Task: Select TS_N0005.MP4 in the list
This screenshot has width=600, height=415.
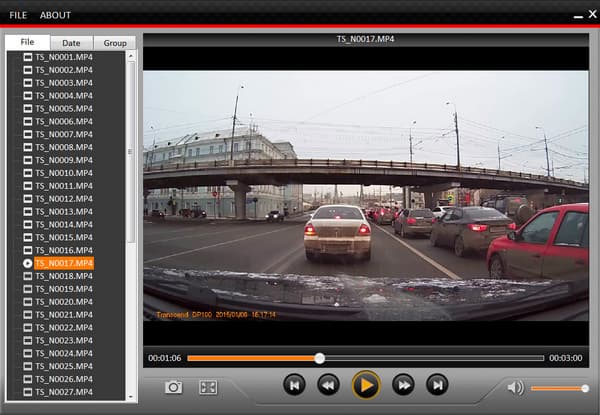Action: coord(64,109)
